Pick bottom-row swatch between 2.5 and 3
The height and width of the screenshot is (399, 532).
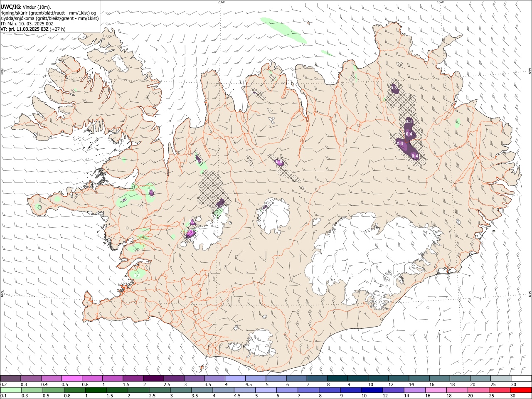[160, 390]
